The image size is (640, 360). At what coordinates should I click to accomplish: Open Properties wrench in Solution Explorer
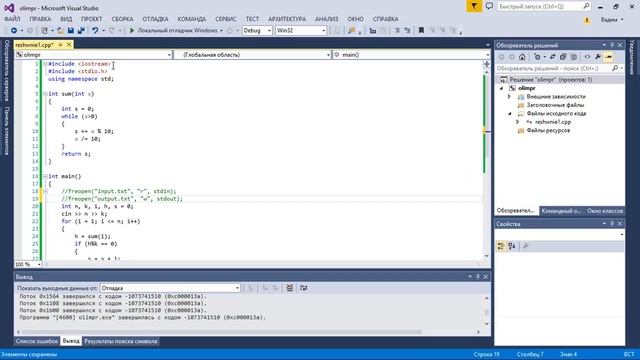click(598, 57)
